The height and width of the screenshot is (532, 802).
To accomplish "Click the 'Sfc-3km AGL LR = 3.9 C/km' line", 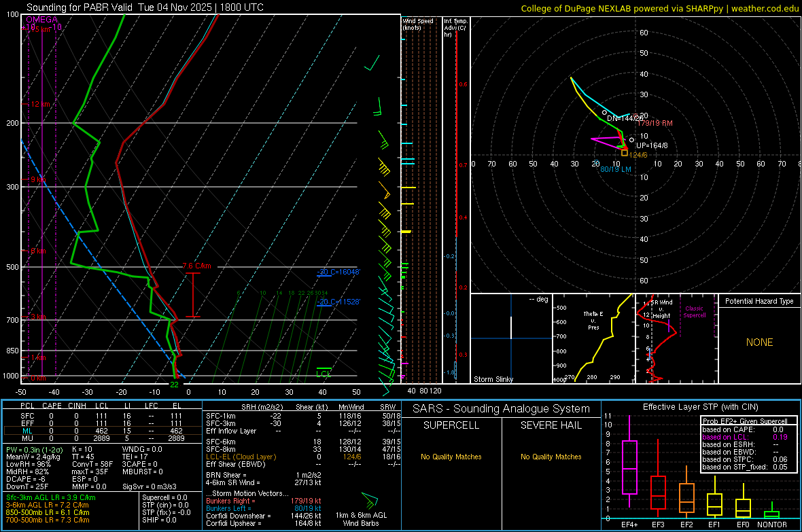I will 51,497.
